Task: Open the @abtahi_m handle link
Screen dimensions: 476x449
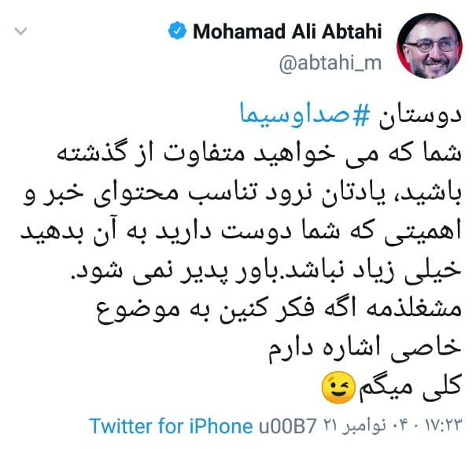Action: coord(330,64)
